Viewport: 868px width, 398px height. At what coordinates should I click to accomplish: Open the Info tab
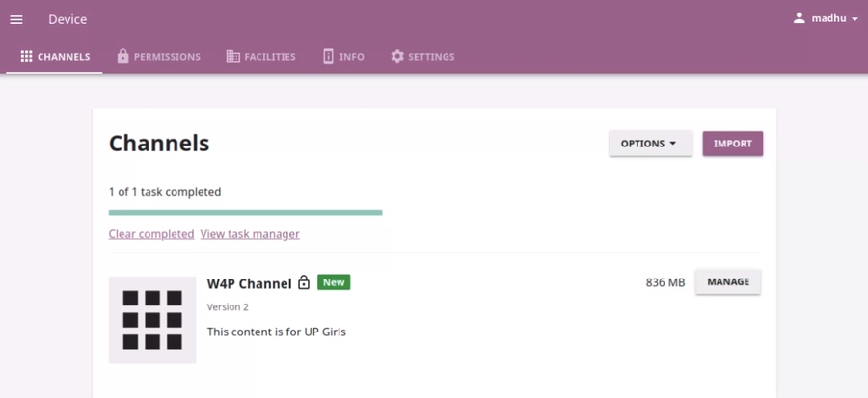352,57
